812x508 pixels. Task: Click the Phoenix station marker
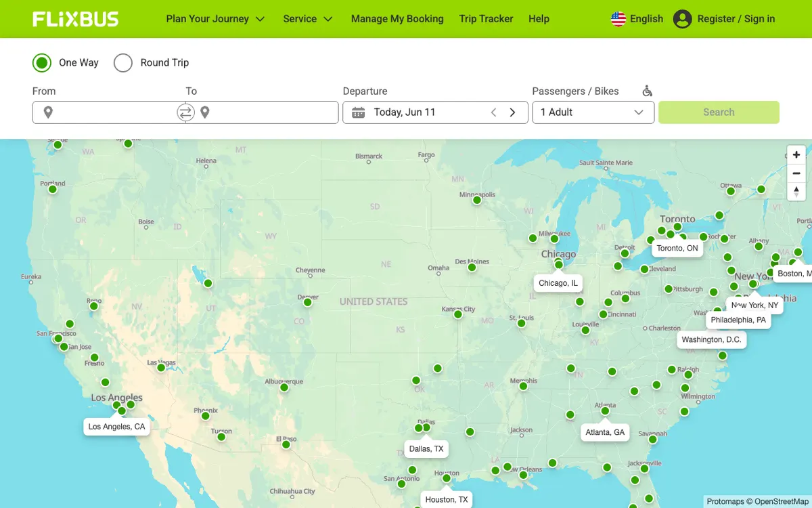tap(206, 416)
